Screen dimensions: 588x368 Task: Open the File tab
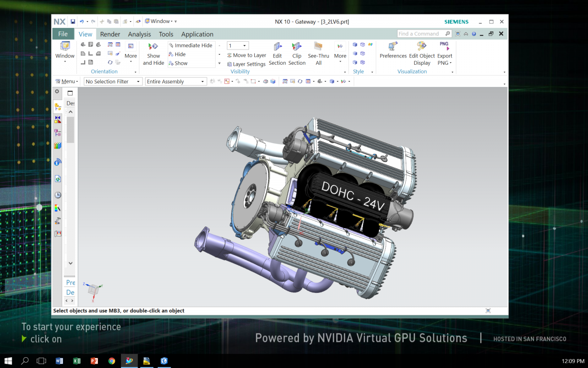pos(63,34)
